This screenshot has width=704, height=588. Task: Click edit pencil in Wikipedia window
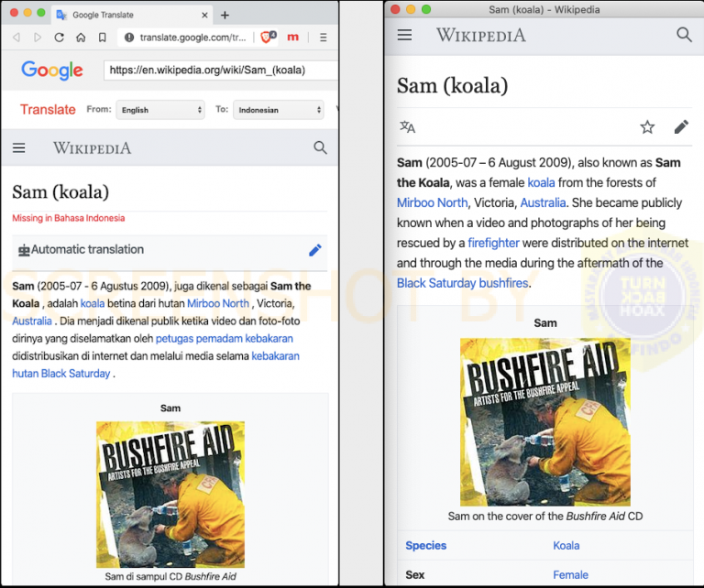(x=681, y=127)
